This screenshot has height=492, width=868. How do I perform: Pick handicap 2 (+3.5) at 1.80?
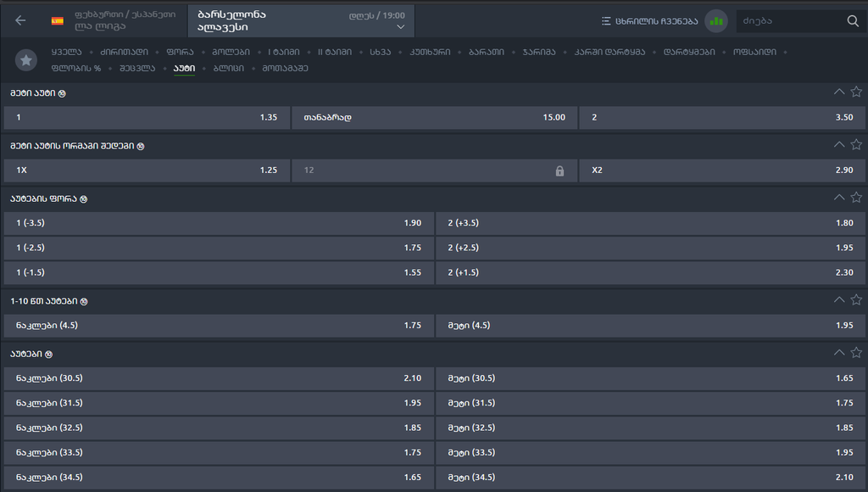point(650,223)
